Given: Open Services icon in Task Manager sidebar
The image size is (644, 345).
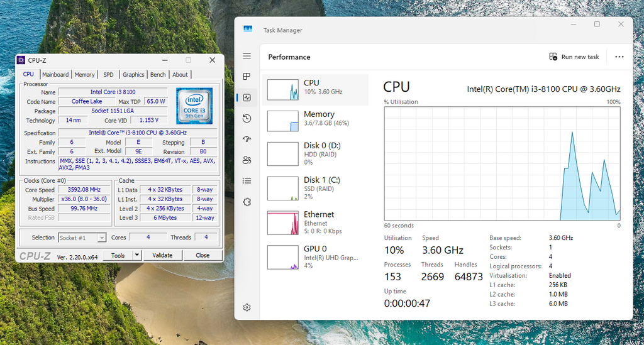Looking at the screenshot, I should point(247,202).
